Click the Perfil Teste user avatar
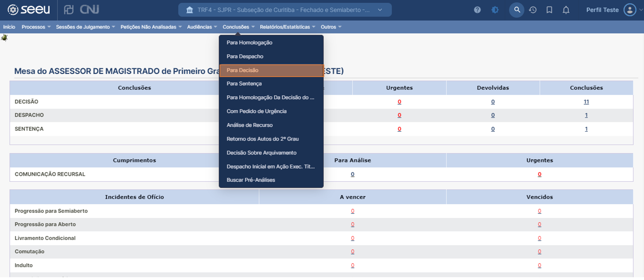 pyautogui.click(x=630, y=10)
